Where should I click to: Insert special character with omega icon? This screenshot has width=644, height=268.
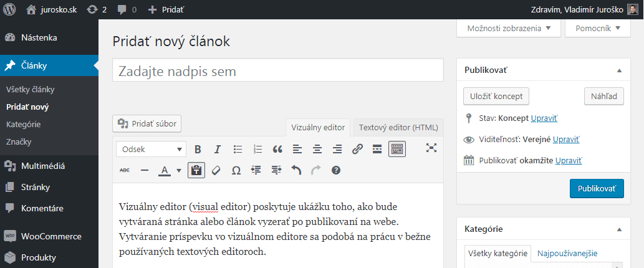coord(236,170)
